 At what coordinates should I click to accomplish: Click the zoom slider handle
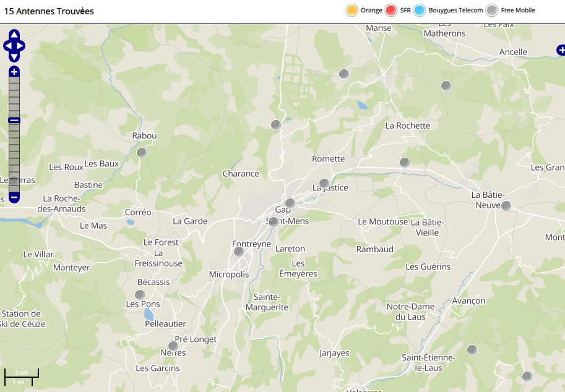[14, 120]
